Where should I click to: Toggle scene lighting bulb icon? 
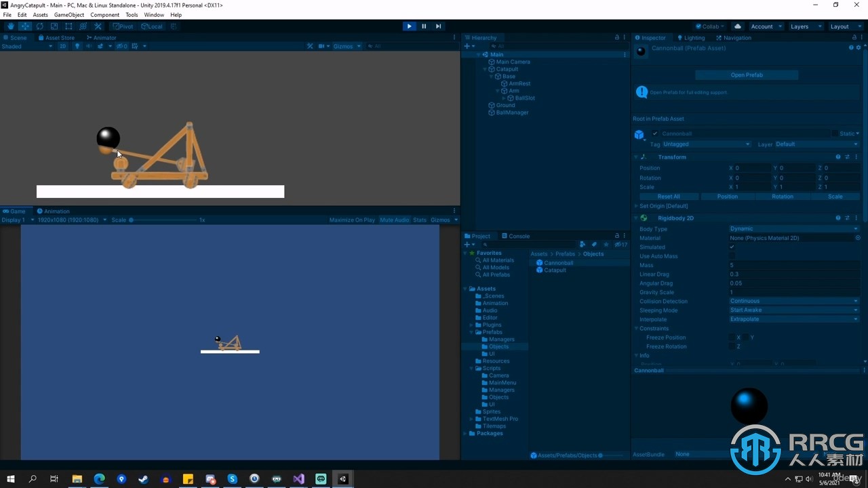click(77, 46)
